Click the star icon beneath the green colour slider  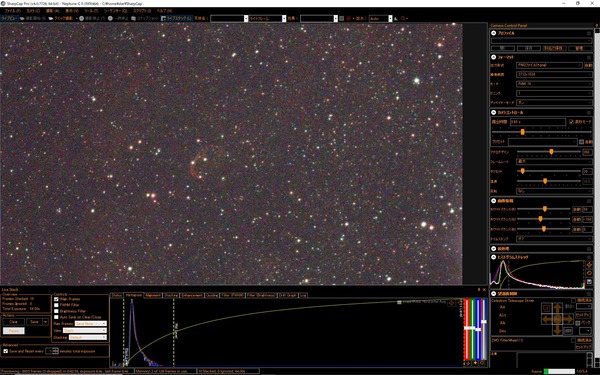point(475,363)
